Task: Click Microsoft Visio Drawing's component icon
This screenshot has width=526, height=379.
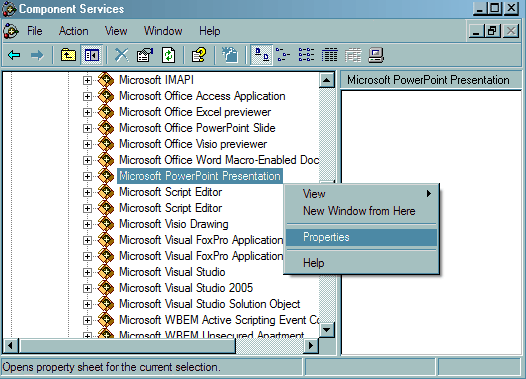Action: (106, 223)
